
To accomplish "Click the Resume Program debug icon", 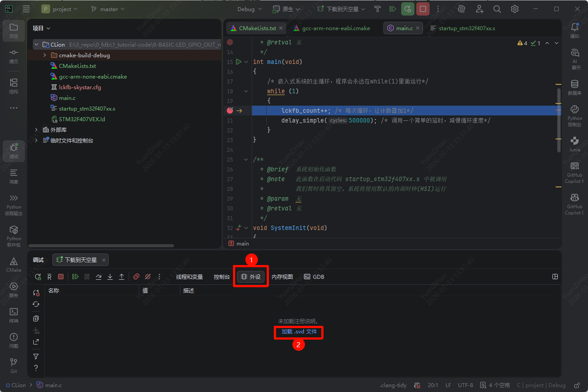I will point(75,277).
